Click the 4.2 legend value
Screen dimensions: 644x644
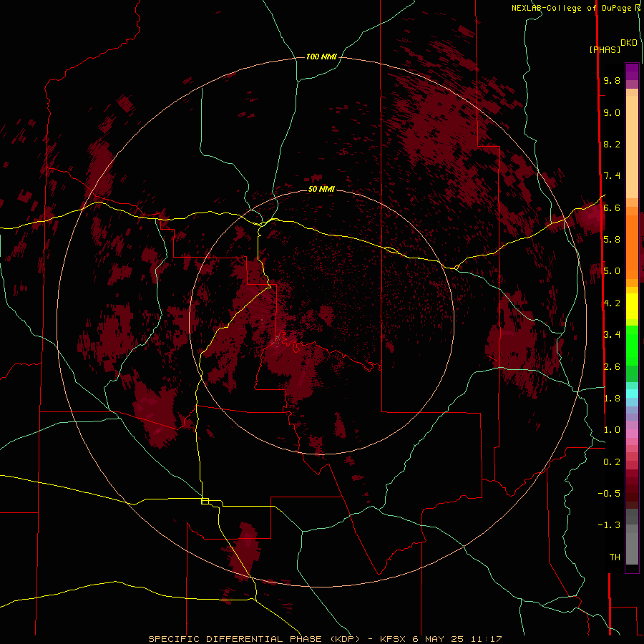(x=612, y=303)
